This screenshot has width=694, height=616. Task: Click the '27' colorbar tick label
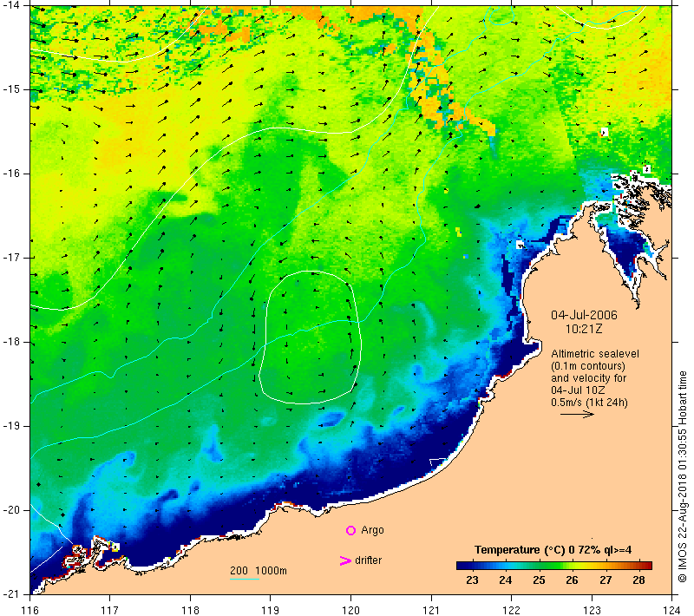coord(605,580)
